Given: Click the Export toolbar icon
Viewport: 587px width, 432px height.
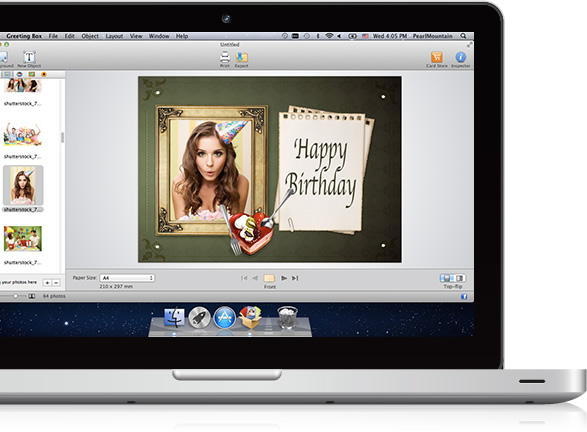Looking at the screenshot, I should [x=242, y=57].
